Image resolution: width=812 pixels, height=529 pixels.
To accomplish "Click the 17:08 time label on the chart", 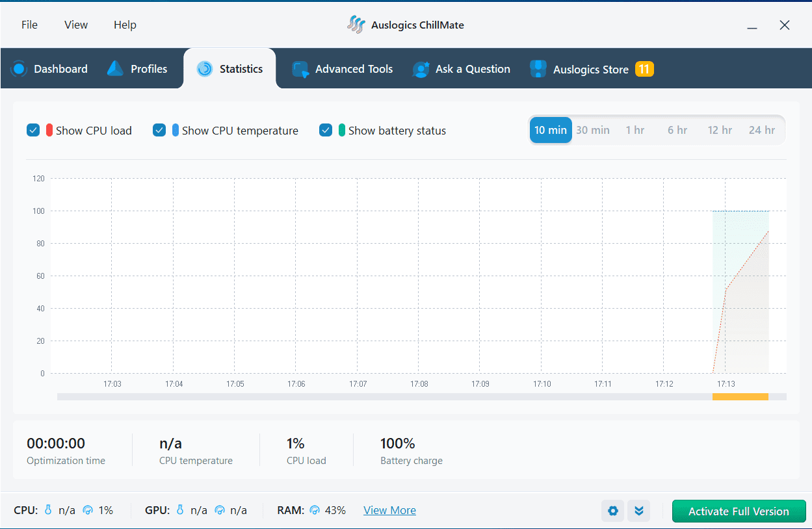I will (x=419, y=384).
